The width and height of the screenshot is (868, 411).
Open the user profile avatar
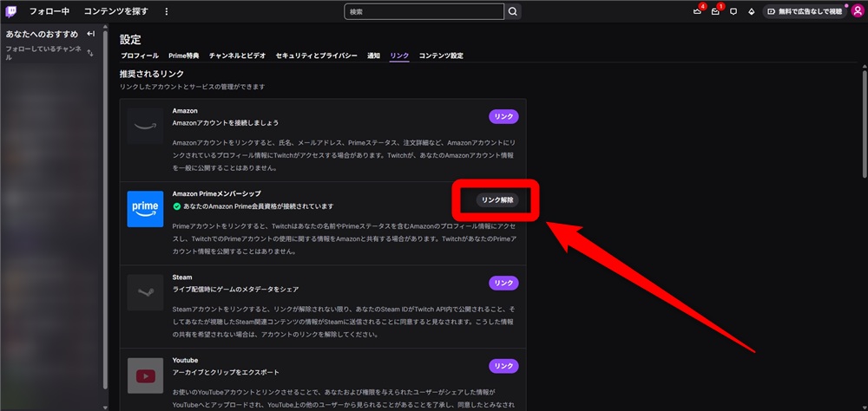[857, 11]
